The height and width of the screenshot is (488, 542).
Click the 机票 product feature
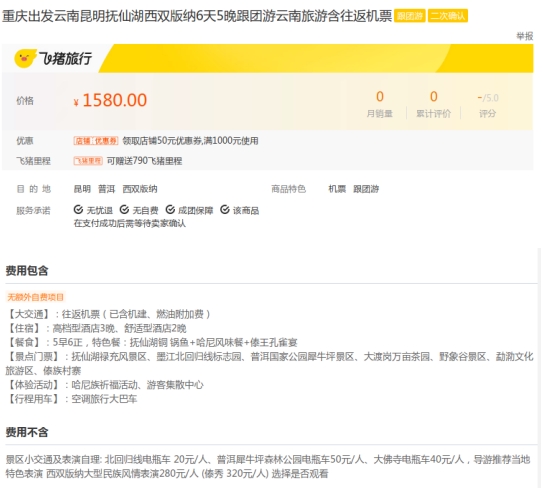(x=337, y=189)
